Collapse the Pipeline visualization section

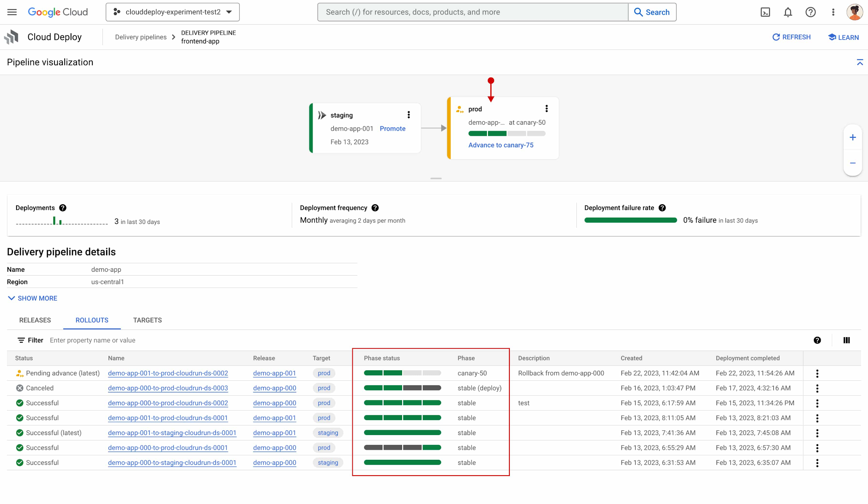click(x=860, y=62)
